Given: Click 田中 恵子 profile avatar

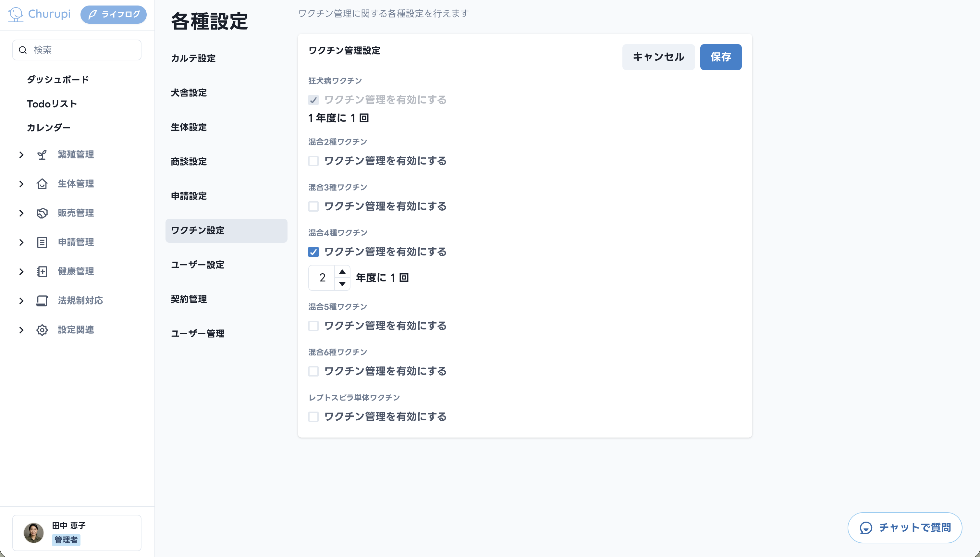Looking at the screenshot, I should [x=34, y=533].
